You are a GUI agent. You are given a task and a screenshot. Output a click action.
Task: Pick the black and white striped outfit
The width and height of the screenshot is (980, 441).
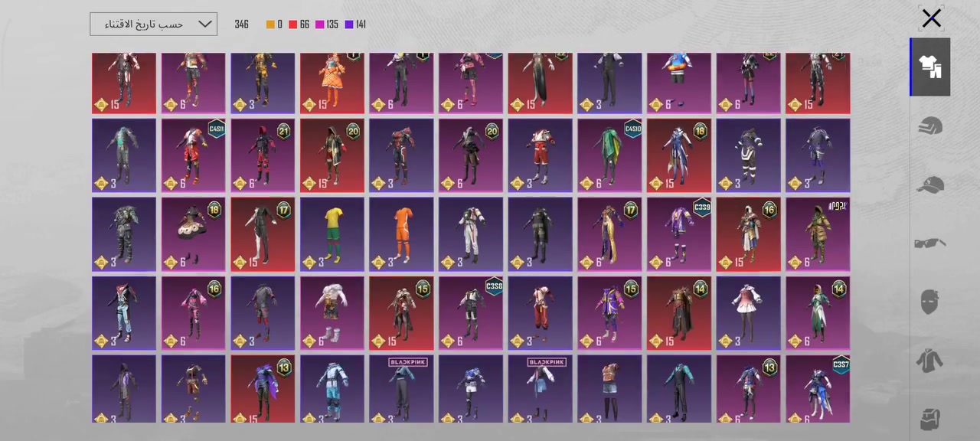pos(748,155)
